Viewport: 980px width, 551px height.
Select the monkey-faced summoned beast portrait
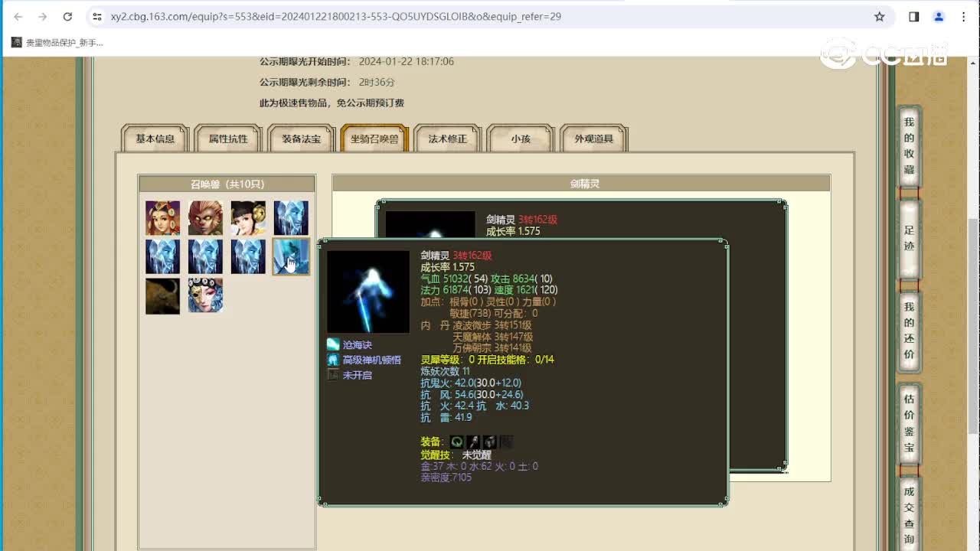point(206,218)
